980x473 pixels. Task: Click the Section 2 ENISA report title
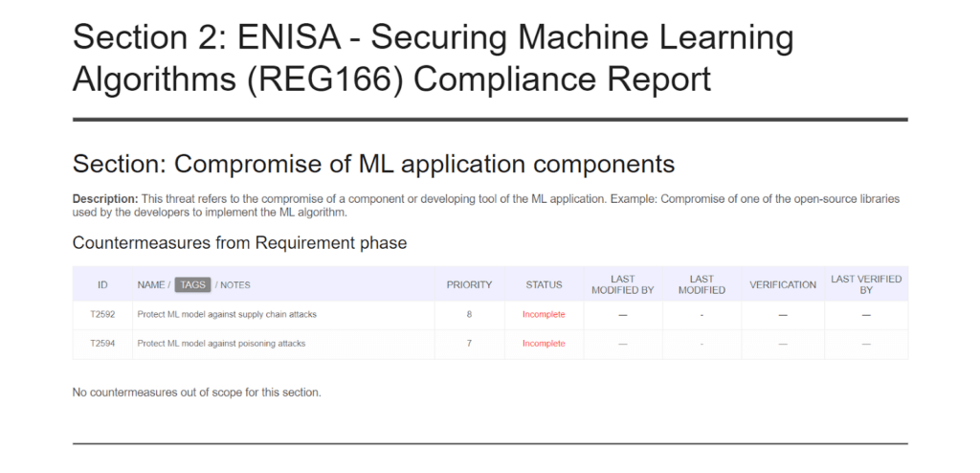[x=434, y=58]
